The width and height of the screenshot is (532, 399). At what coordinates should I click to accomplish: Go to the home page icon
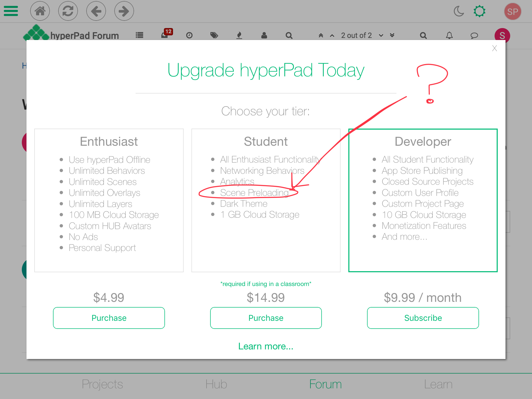click(x=40, y=11)
